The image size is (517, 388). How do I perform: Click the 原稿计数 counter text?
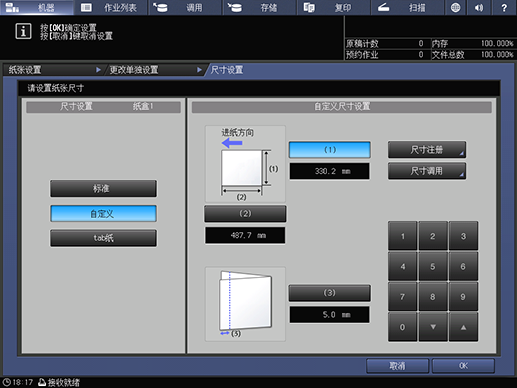(362, 44)
